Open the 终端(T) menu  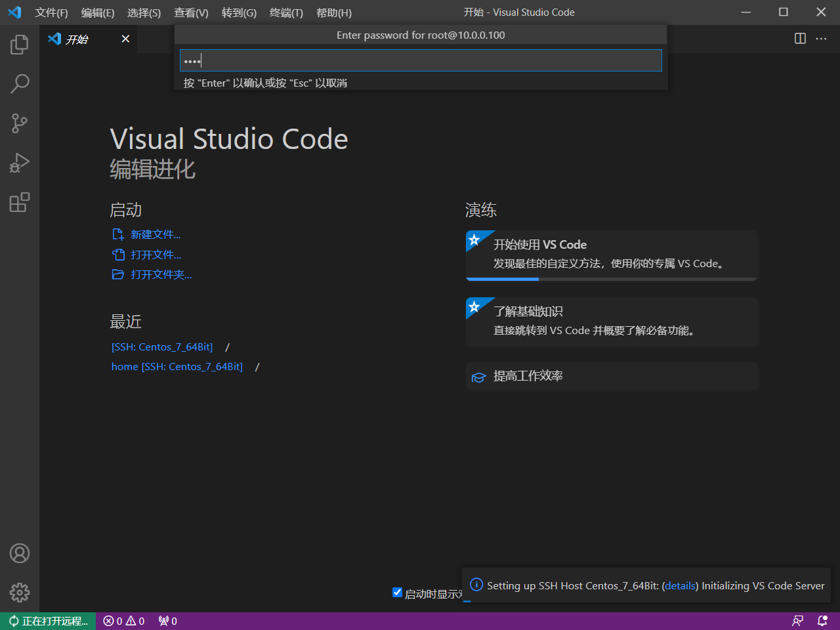coord(286,12)
